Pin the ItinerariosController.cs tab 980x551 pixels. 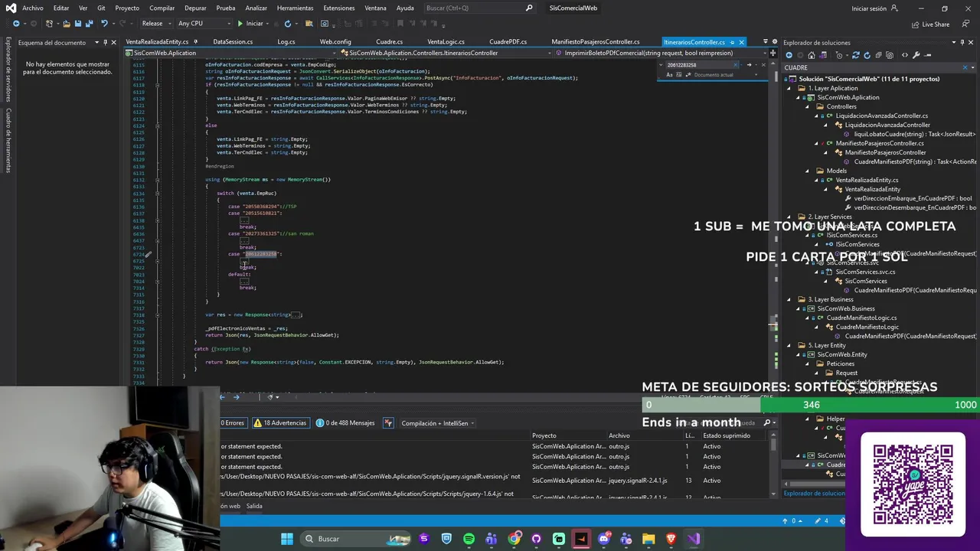(x=732, y=42)
